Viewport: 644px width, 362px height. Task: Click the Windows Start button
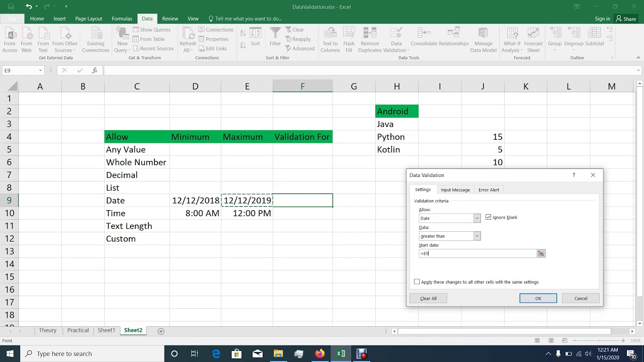[x=10, y=353]
